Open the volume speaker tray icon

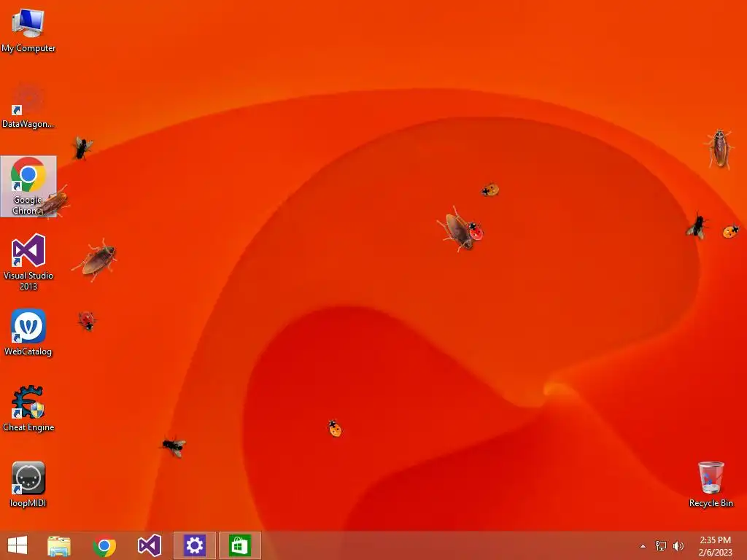(678, 546)
